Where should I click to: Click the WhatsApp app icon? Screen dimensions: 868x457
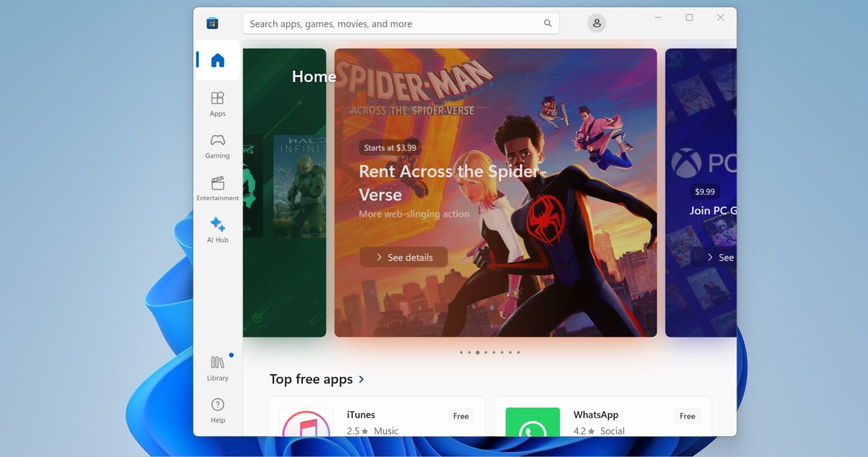pyautogui.click(x=532, y=422)
